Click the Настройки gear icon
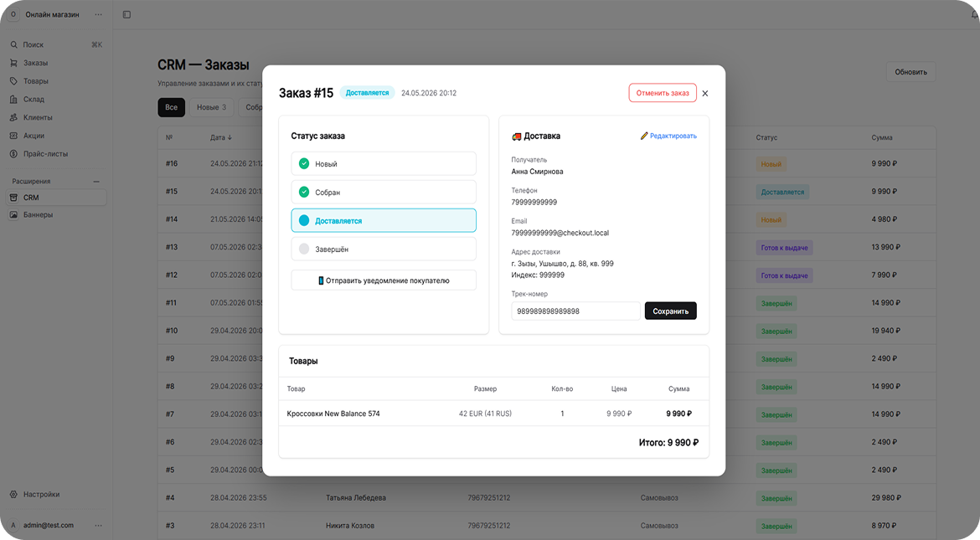Image resolution: width=980 pixels, height=540 pixels. pyautogui.click(x=13, y=495)
